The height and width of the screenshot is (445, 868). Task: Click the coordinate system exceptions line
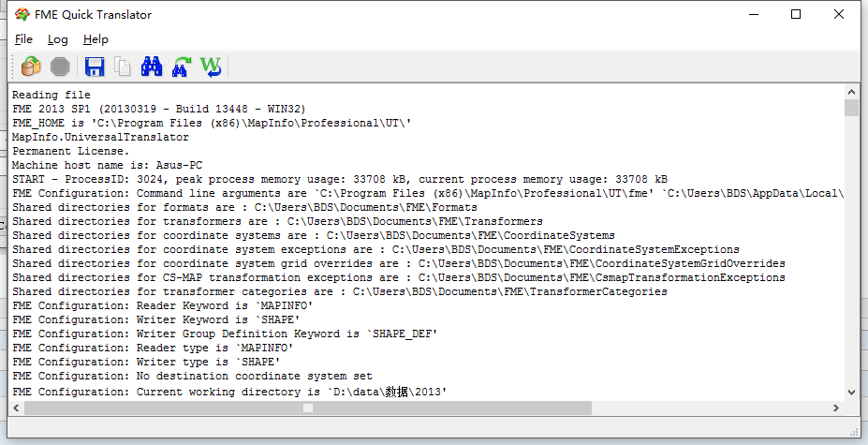(x=375, y=249)
